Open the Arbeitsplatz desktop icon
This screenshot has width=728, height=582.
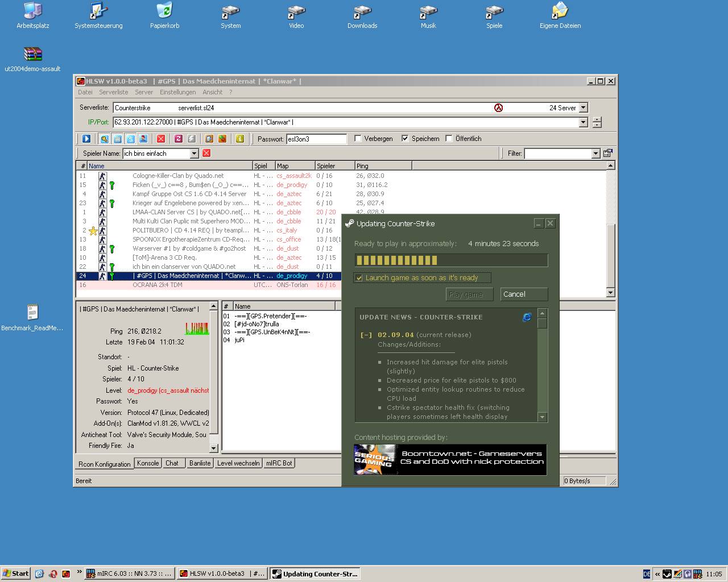[x=33, y=15]
